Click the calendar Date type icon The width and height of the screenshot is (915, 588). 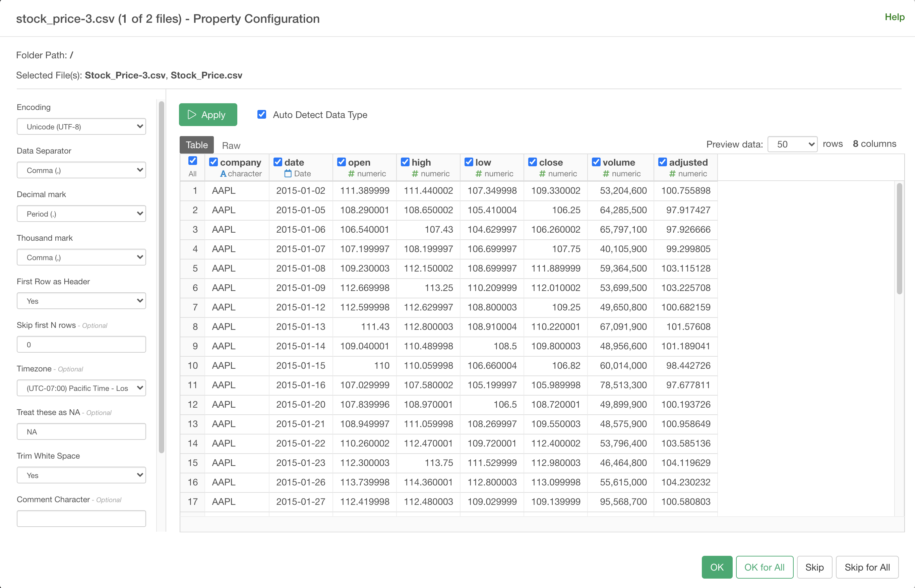288,174
